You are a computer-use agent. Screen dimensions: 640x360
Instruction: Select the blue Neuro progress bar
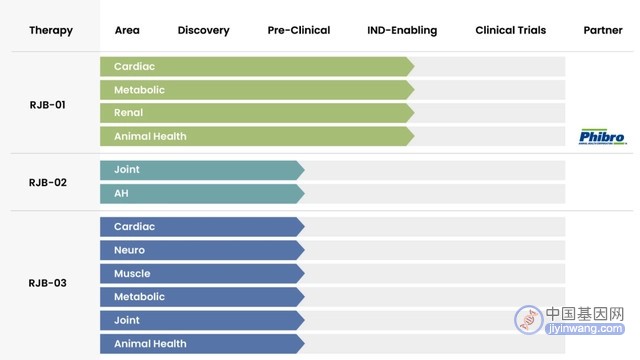click(x=202, y=250)
